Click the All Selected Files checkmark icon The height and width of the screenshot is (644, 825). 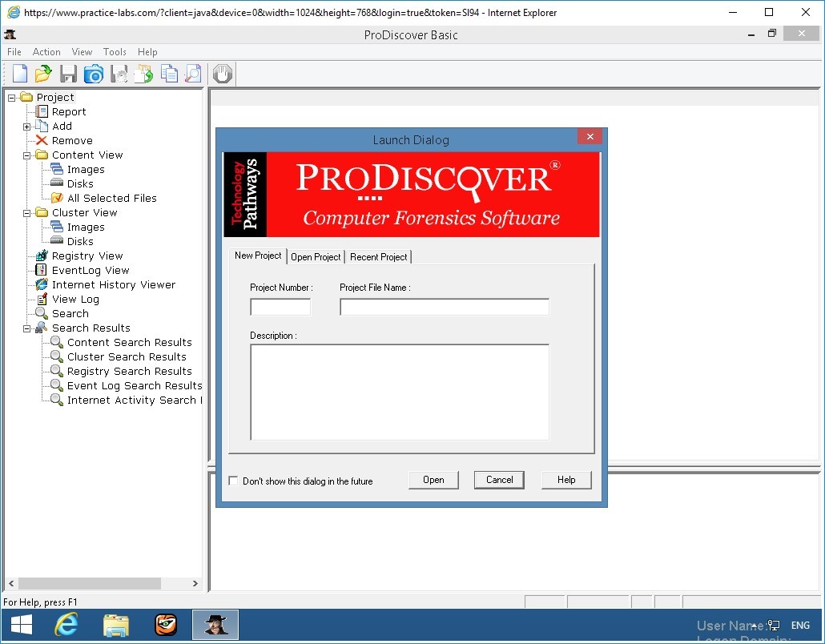tap(57, 198)
